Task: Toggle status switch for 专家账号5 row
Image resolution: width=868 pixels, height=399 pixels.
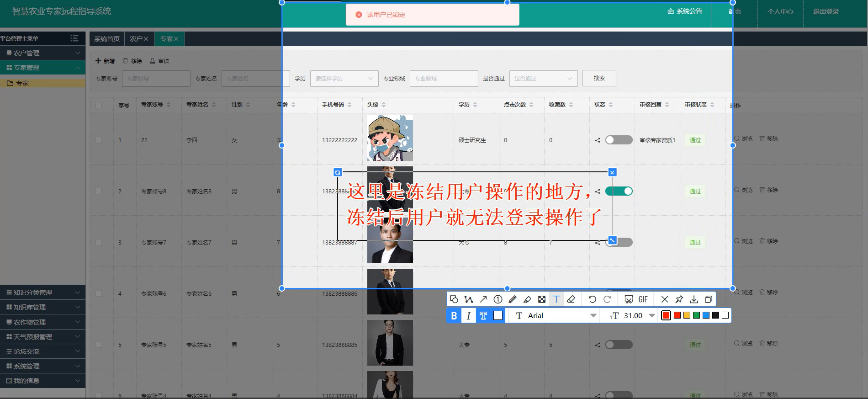Action: [619, 345]
